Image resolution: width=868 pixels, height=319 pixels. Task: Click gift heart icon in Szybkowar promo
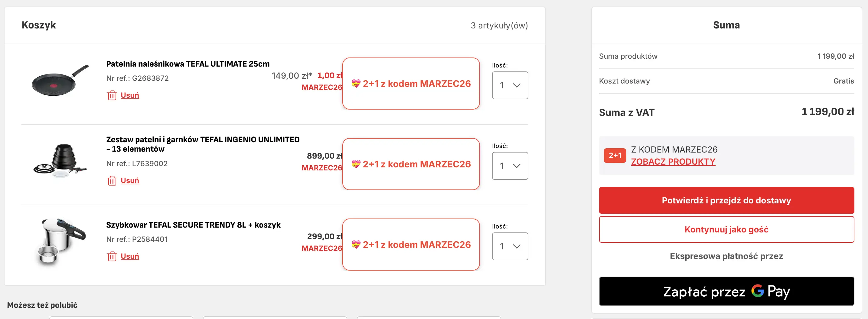tap(356, 245)
